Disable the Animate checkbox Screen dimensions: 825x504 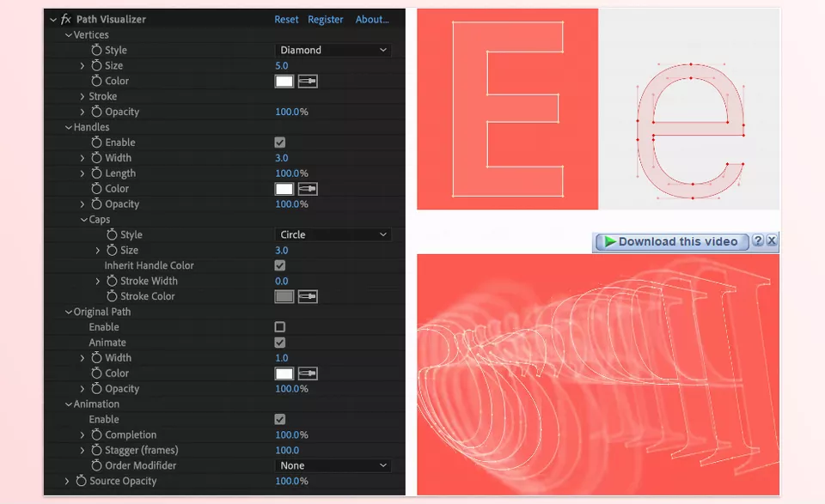pos(279,343)
